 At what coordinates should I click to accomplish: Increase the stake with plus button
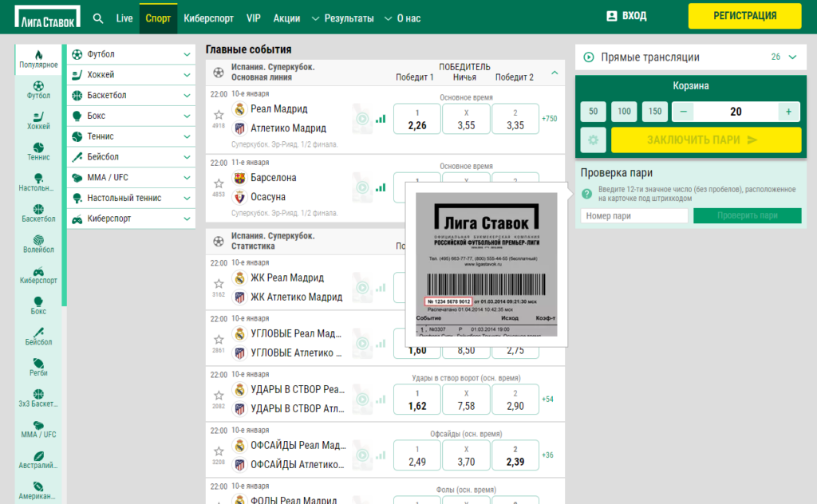click(788, 112)
